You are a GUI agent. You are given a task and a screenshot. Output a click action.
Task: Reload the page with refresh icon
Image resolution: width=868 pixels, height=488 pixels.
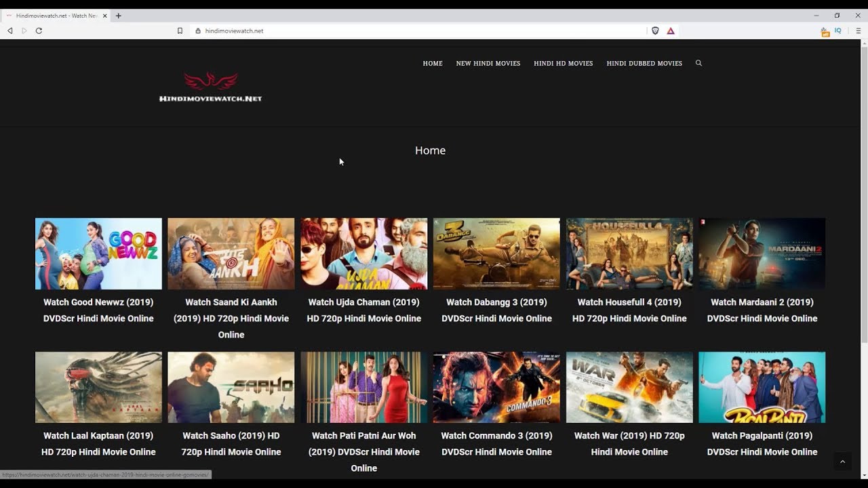pos(39,30)
